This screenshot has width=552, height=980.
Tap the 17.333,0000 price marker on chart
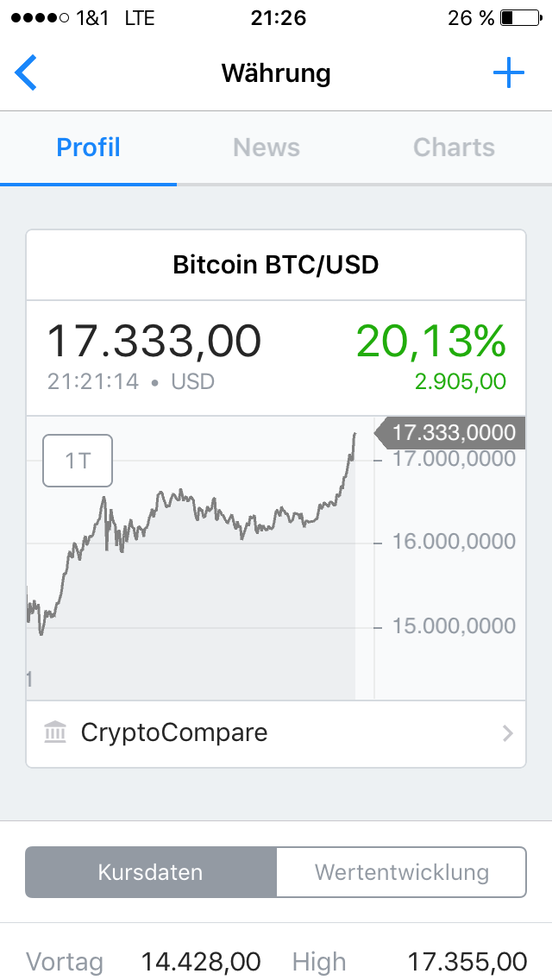click(450, 432)
